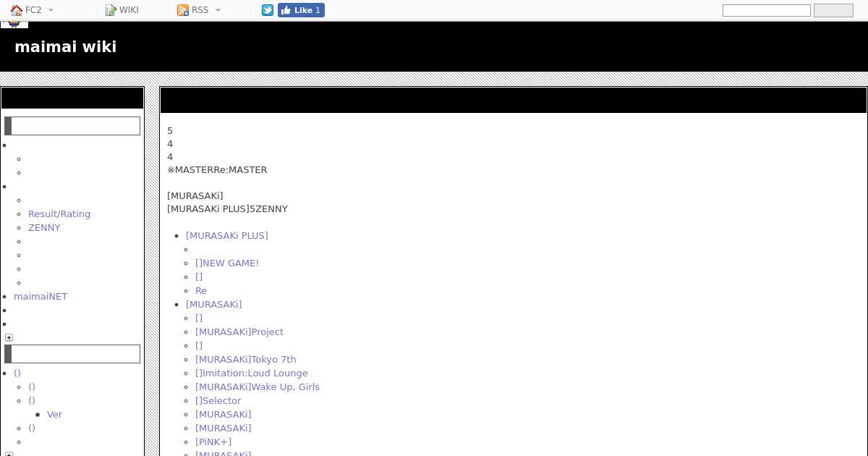Click the Facebook Like button

[301, 10]
